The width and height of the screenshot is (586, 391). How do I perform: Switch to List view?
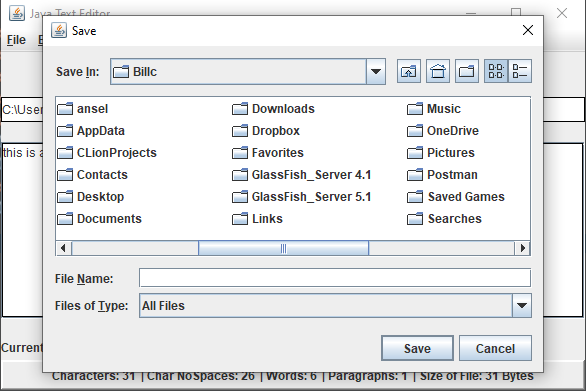(x=496, y=71)
